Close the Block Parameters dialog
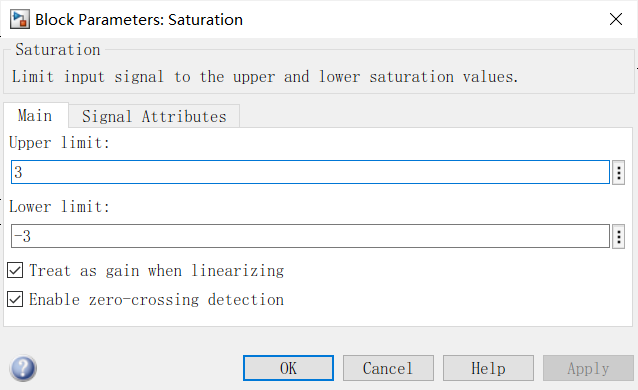638x390 pixels. pos(616,19)
